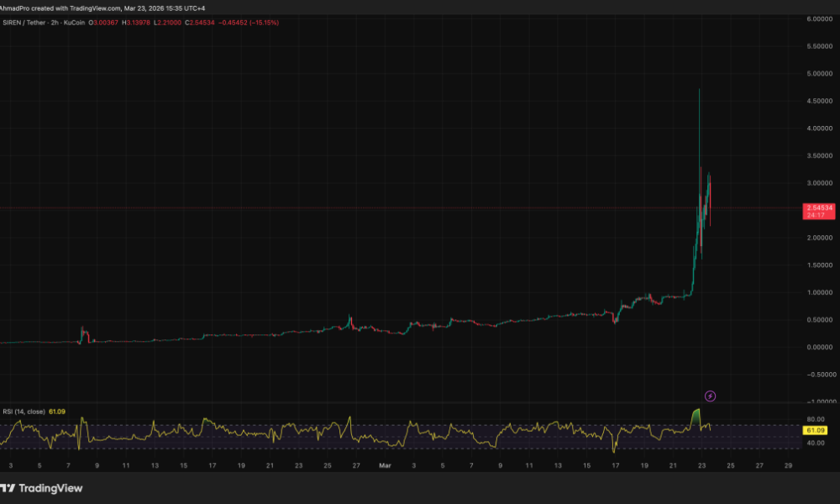Click the high value H3.13978 in legend
The height and width of the screenshot is (504, 840).
(x=134, y=24)
